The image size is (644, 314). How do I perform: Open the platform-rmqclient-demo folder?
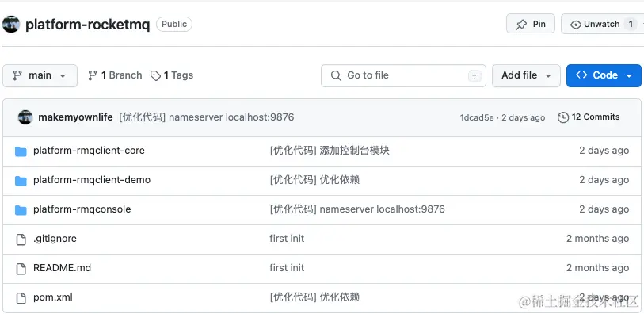pyautogui.click(x=92, y=180)
